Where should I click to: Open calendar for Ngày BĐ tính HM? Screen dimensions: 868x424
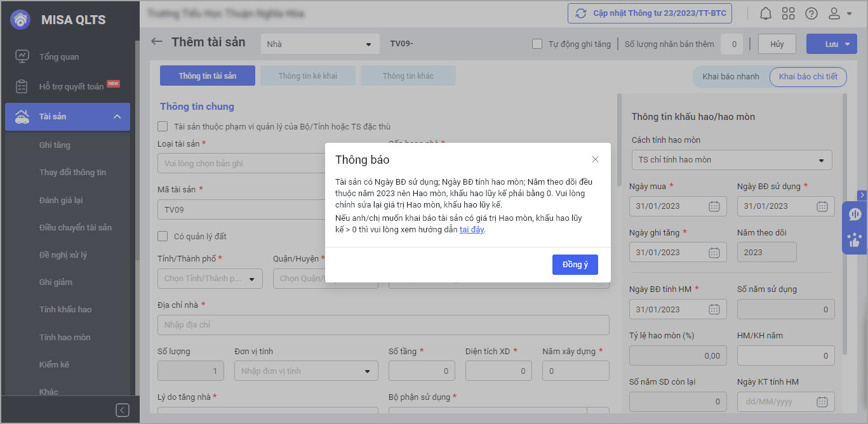point(714,309)
